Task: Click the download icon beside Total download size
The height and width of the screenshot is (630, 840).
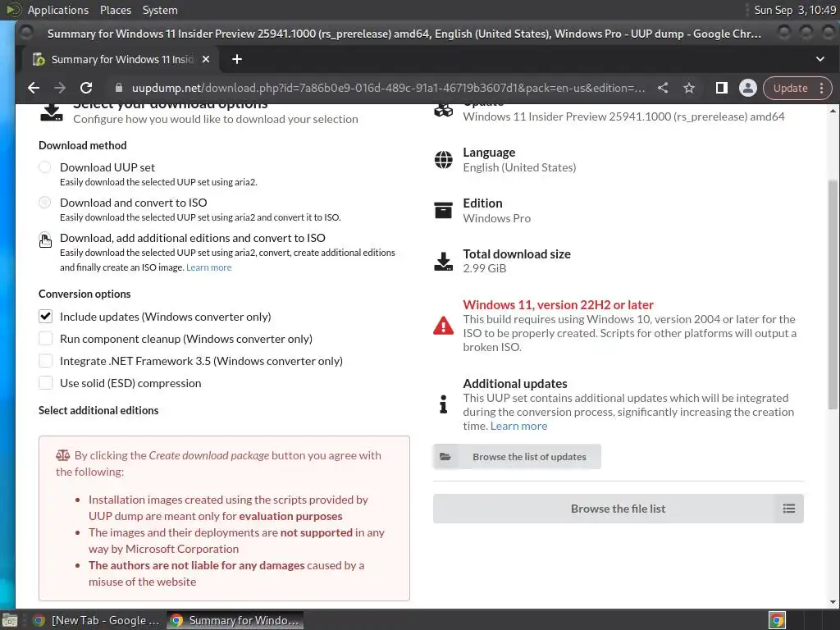Action: click(444, 262)
